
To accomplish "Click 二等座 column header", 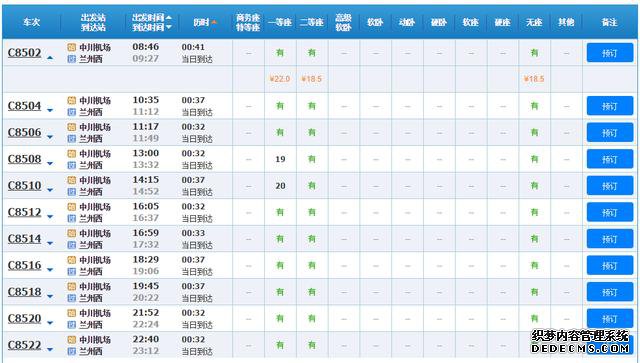I will 311,22.
